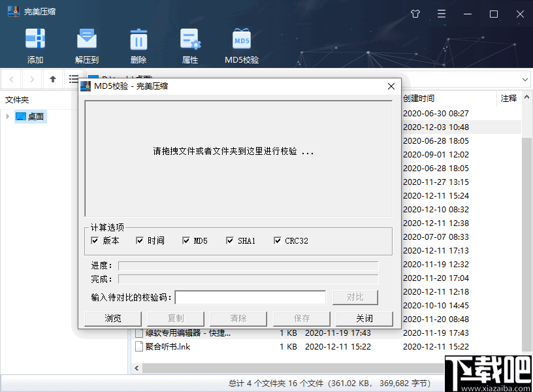This screenshot has width=533, height=392.
Task: Open the address bar dropdown arrow
Action: click(525, 80)
